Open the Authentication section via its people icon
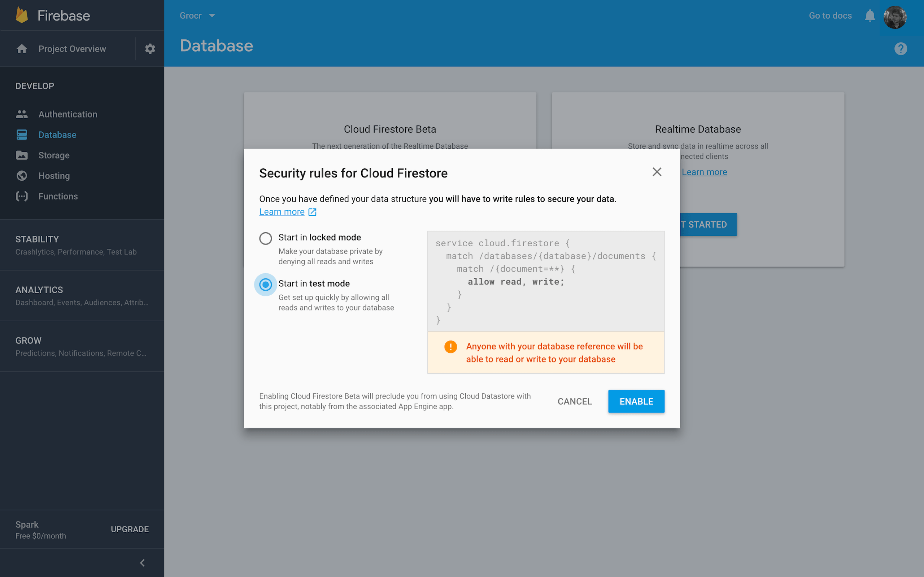 pos(22,114)
